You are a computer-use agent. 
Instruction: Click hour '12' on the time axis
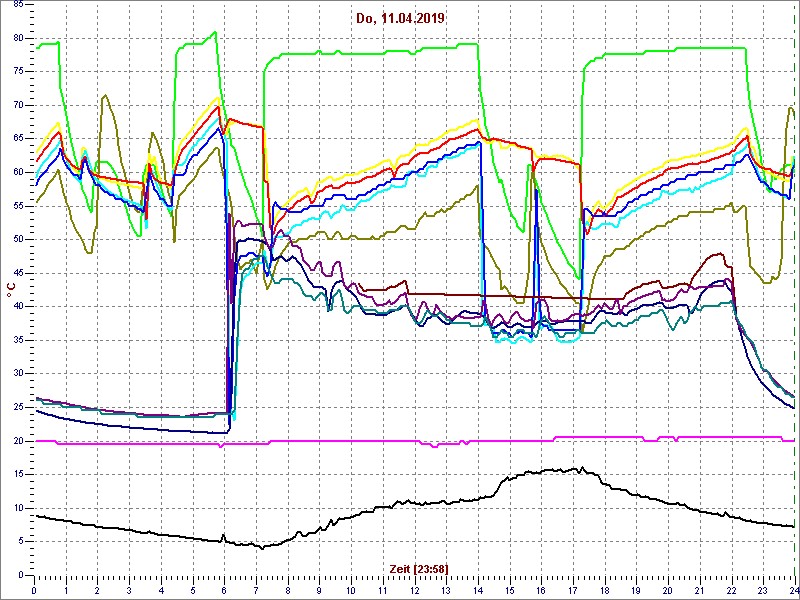[x=415, y=588]
